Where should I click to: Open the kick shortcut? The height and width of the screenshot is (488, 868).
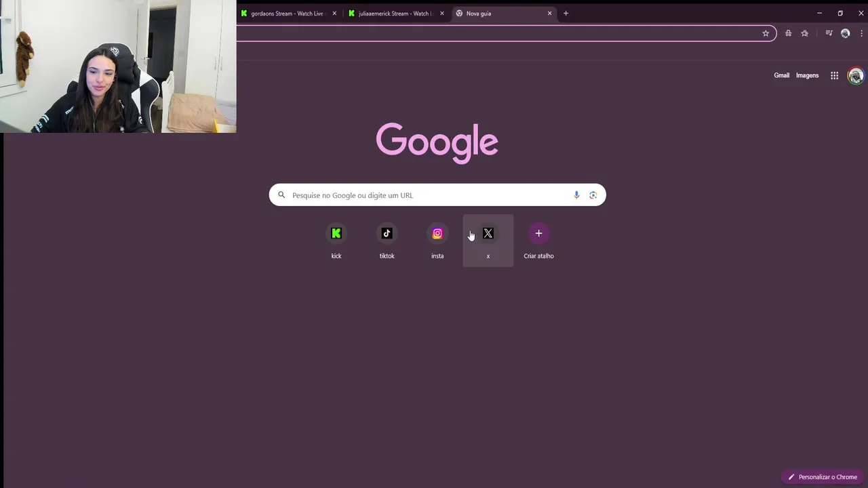pos(336,241)
